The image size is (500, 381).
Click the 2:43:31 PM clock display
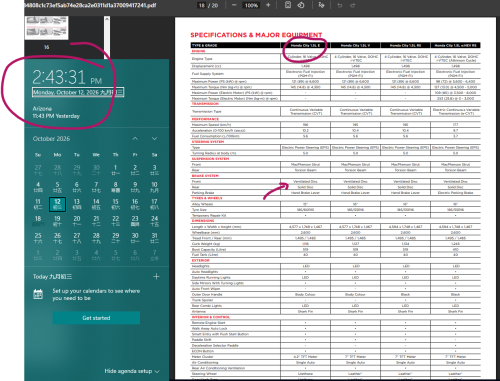point(67,77)
